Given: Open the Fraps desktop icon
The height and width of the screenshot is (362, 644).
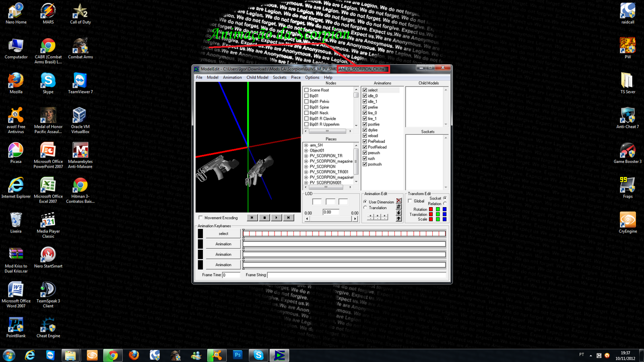Looking at the screenshot, I should [627, 188].
